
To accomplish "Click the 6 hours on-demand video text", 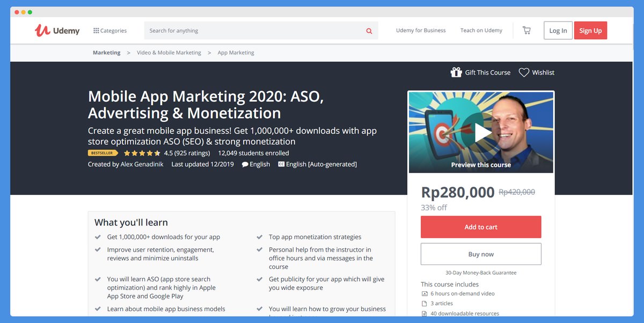I will tap(463, 294).
